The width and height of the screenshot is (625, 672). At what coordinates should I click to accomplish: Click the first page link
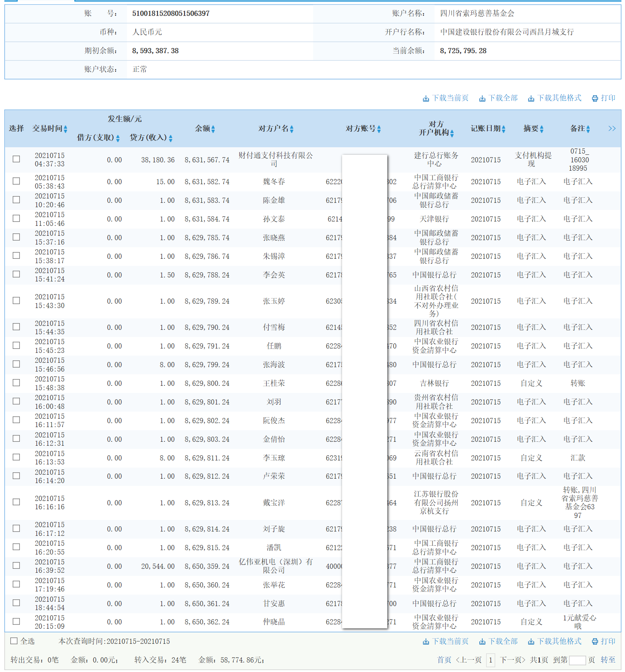point(444,660)
